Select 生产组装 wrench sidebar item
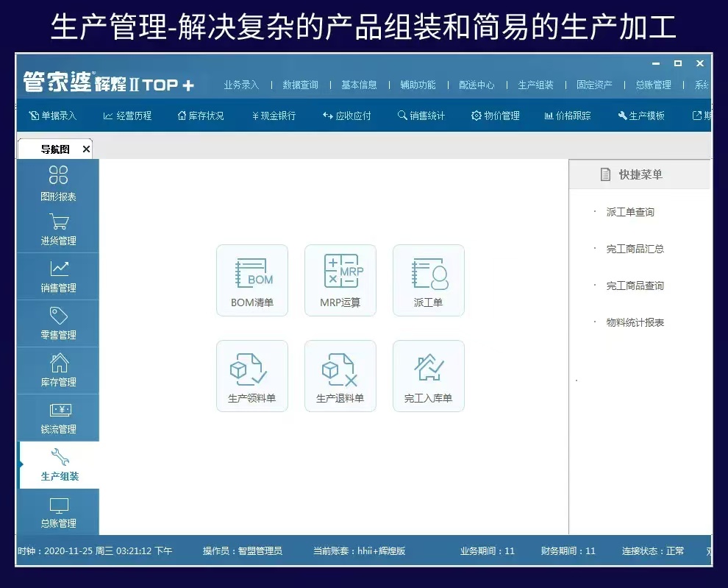Viewport: 728px width, 588px height. pyautogui.click(x=59, y=465)
